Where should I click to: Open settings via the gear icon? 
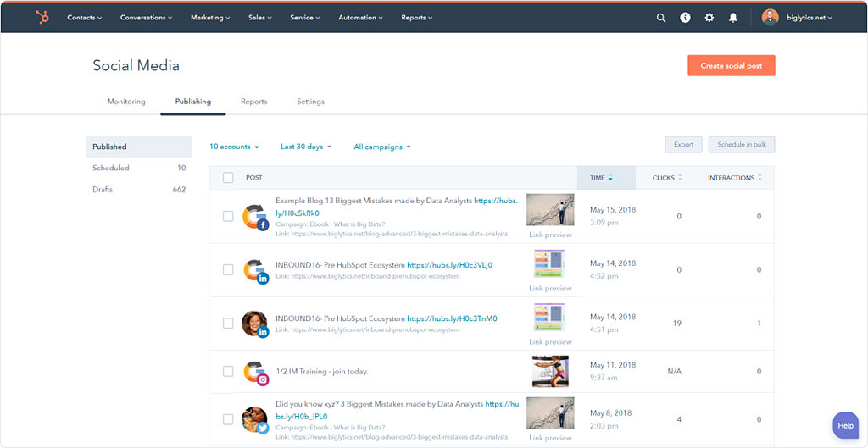[709, 17]
